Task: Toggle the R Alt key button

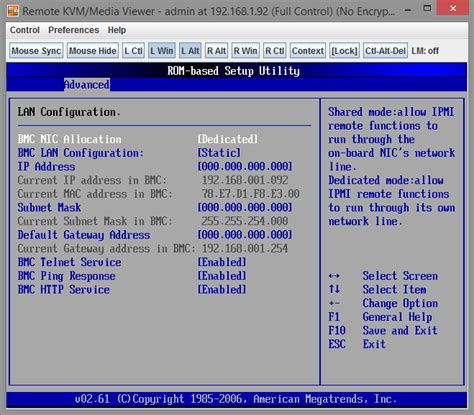Action: click(216, 51)
